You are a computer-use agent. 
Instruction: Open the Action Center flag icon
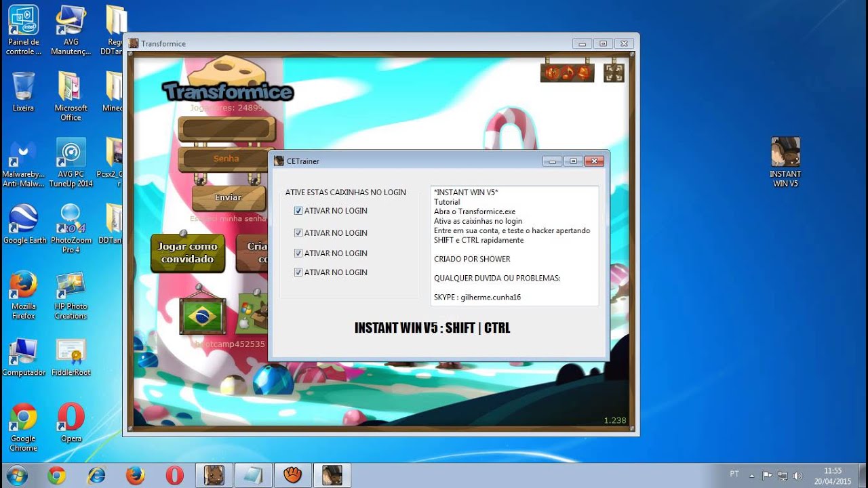coord(767,476)
